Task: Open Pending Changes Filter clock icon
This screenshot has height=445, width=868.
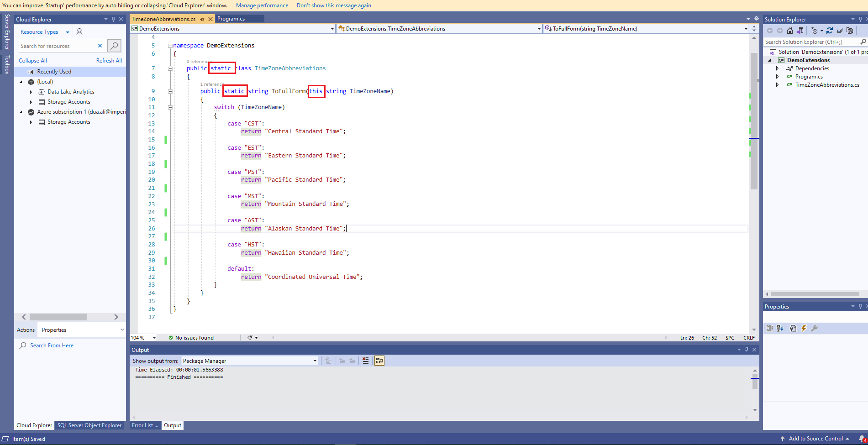Action: (815, 31)
